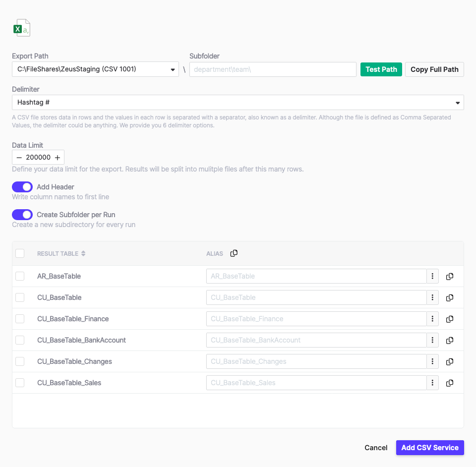476x467 pixels.
Task: Sort by RESULT TABLE column arrows
Action: pos(83,254)
